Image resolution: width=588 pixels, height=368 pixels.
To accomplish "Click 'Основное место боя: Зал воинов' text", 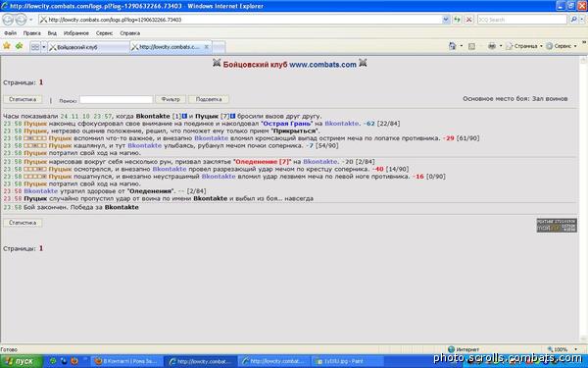I will tap(515, 99).
